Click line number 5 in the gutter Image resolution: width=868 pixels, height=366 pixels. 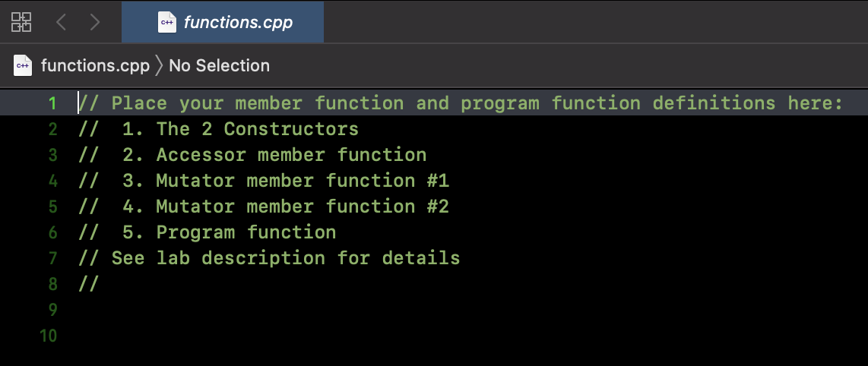coord(52,207)
